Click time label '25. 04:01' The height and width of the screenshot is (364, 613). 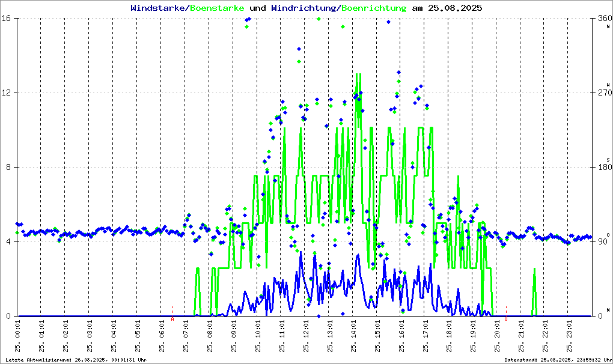(114, 336)
